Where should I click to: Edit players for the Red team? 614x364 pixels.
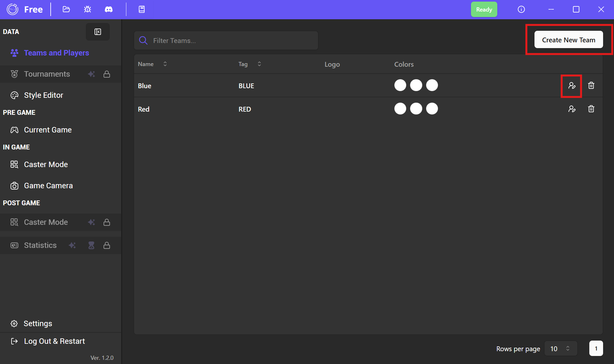[572, 109]
